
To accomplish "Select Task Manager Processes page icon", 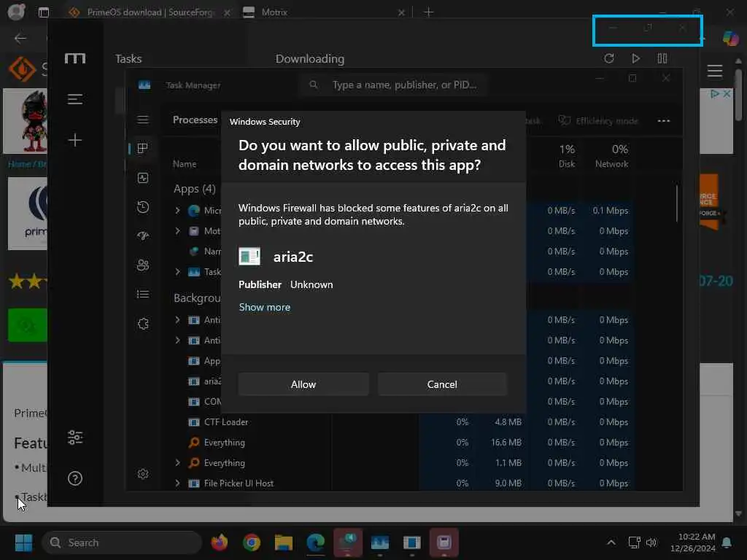I will [142, 148].
